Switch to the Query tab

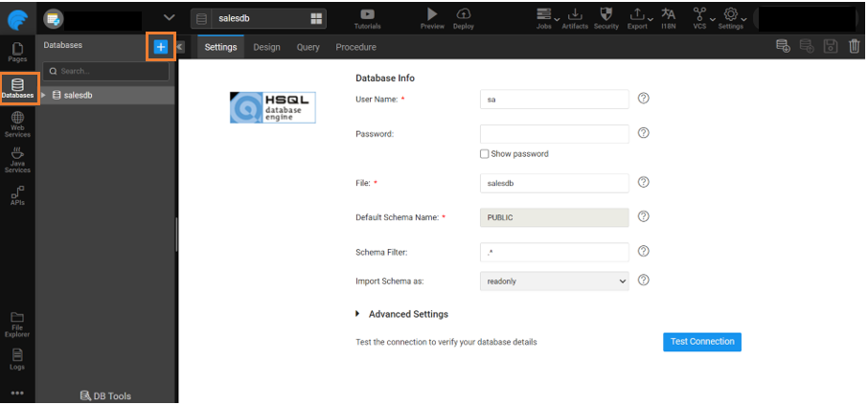[x=308, y=47]
